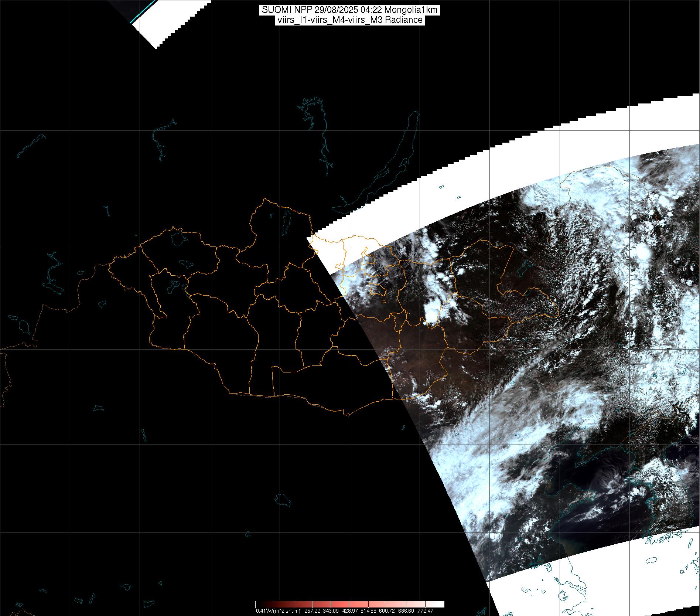Click the -0.41 W/(m^2.sr.um) units label
This screenshot has height=616, width=700.
[x=277, y=611]
